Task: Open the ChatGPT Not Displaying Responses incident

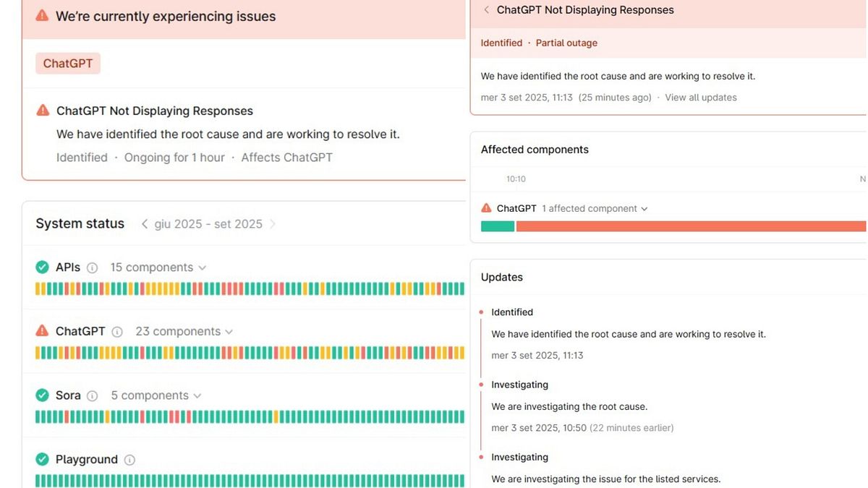Action: click(155, 111)
